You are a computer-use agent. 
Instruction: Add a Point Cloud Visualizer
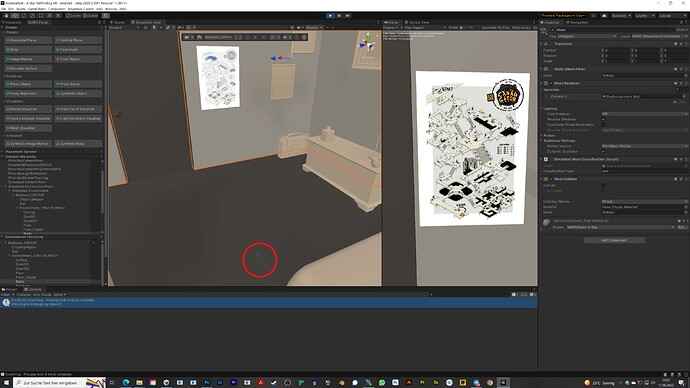coord(78,109)
